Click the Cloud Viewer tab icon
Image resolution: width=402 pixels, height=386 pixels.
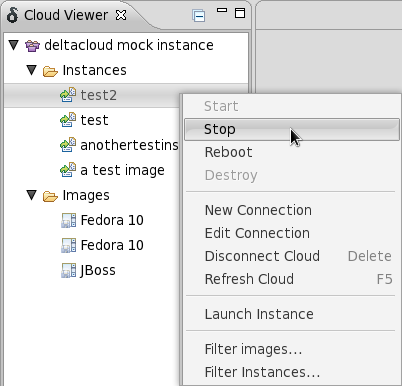pos(12,15)
